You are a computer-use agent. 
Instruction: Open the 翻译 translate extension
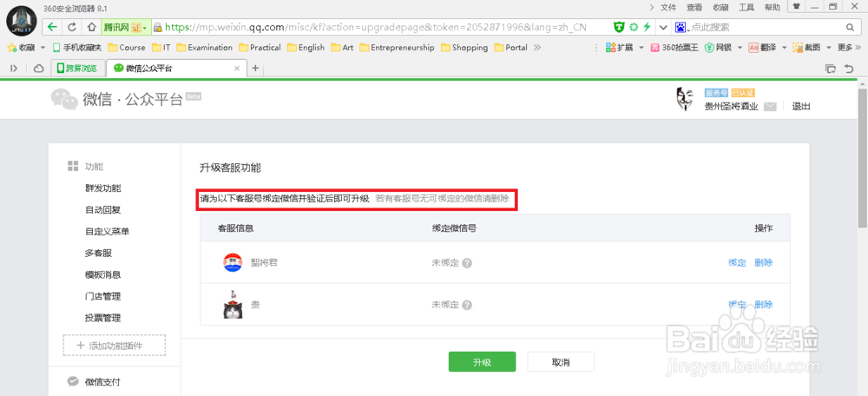(762, 48)
